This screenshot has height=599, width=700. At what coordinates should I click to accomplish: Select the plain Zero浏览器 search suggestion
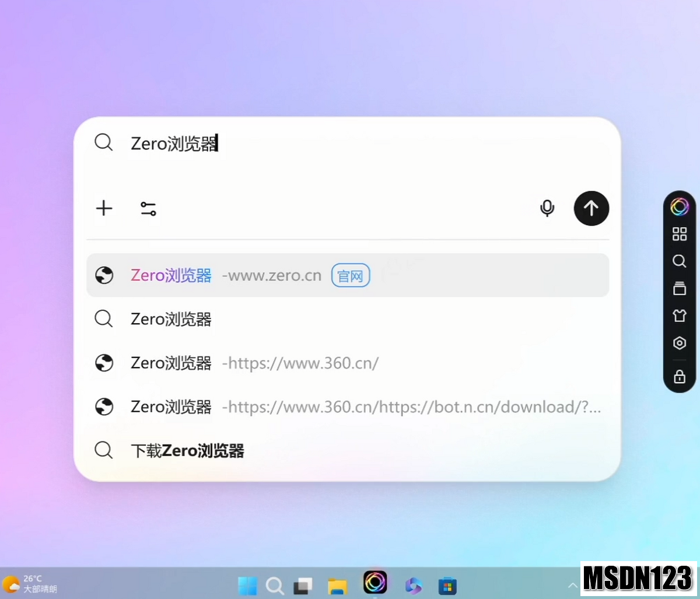[348, 319]
